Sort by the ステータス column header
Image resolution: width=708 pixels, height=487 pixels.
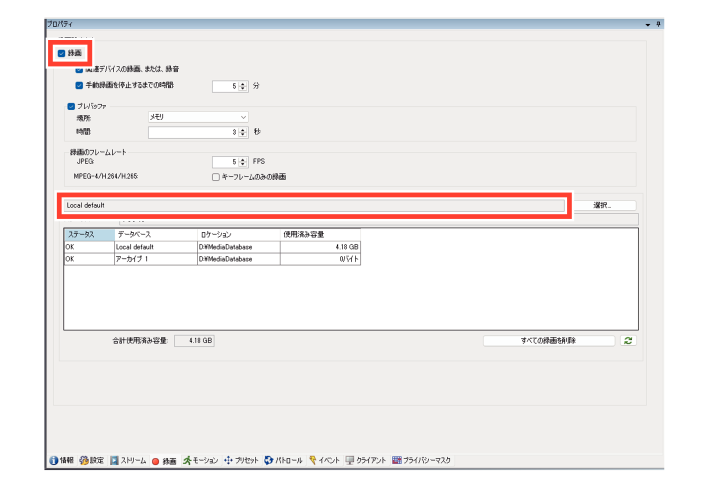pyautogui.click(x=89, y=235)
